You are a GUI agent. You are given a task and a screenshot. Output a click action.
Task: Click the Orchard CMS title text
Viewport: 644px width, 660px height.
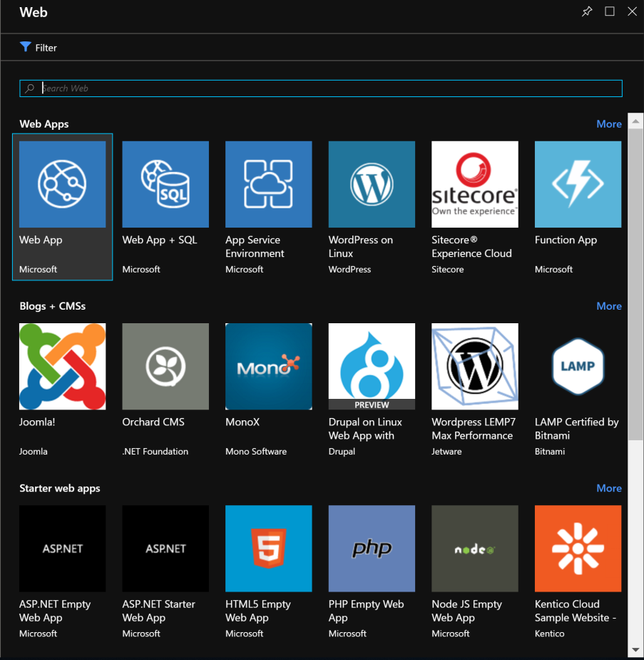153,422
